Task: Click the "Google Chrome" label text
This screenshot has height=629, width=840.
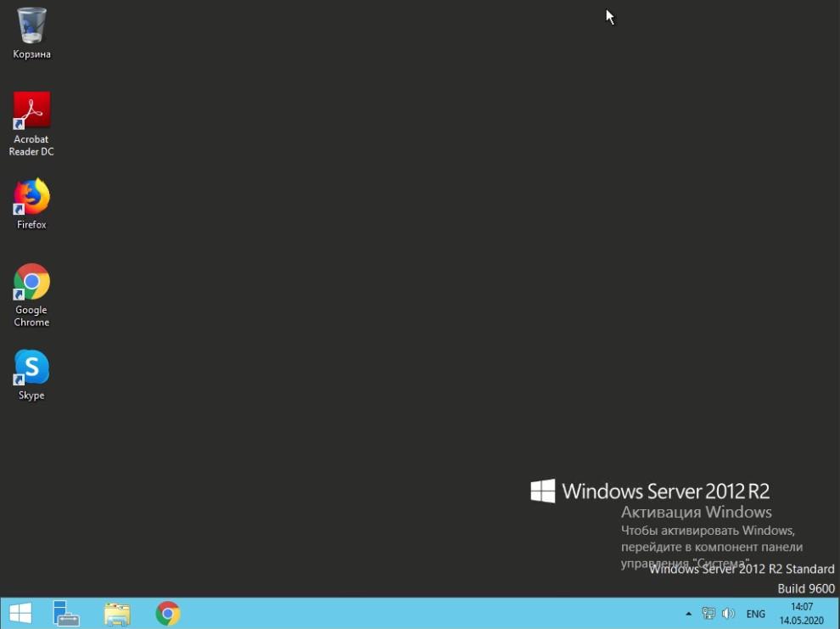Action: pyautogui.click(x=31, y=316)
